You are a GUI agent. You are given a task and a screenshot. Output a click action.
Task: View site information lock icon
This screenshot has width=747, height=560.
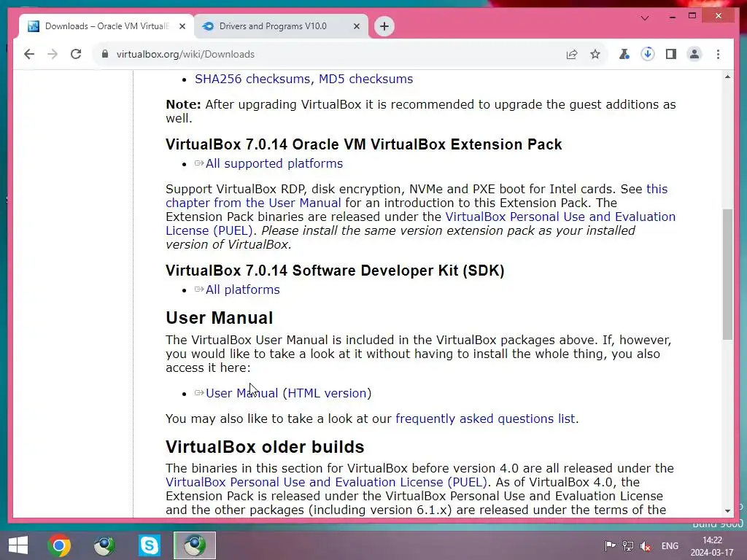105,54
